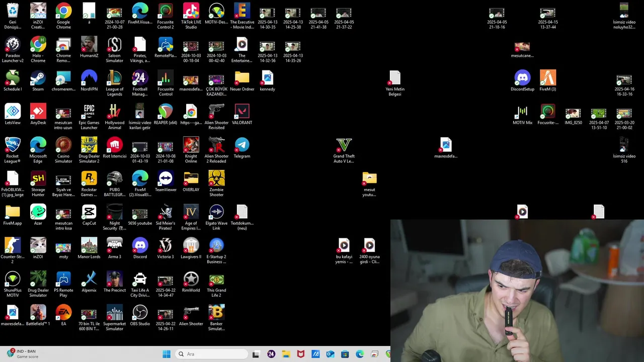Open the IND - BAN game score widget
644x362 pixels.
[22, 353]
